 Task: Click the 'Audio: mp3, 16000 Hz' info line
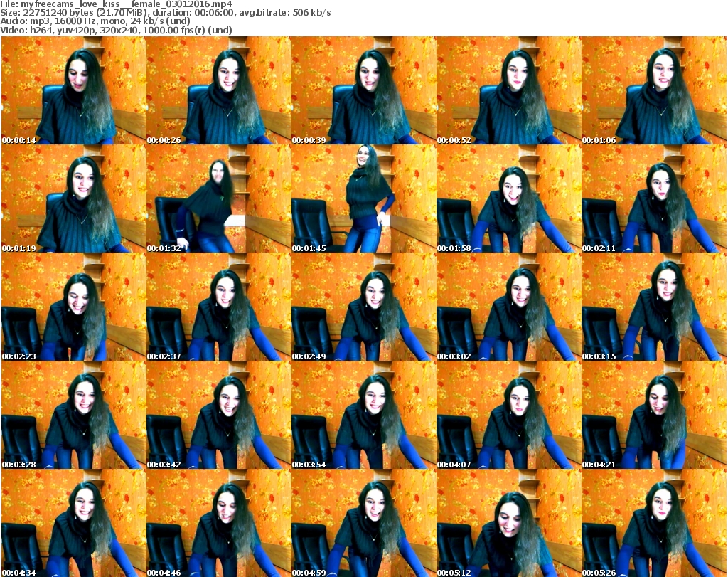click(x=95, y=21)
